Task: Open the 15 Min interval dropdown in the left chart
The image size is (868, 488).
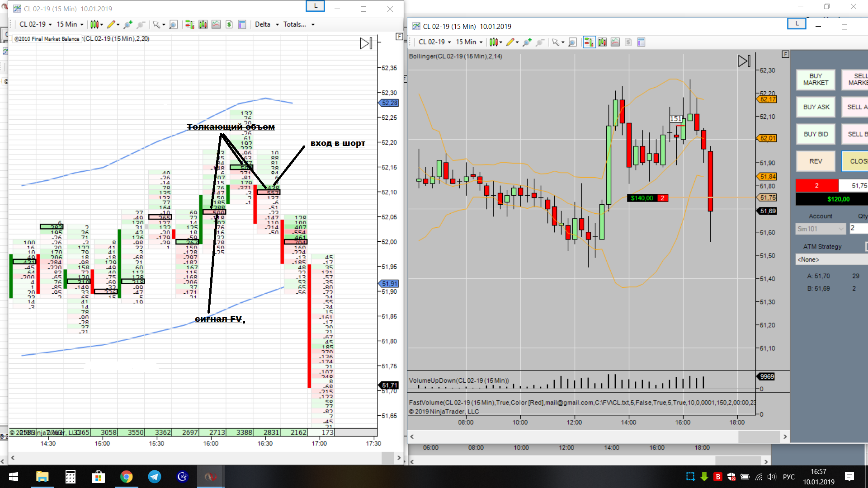Action: coord(70,24)
